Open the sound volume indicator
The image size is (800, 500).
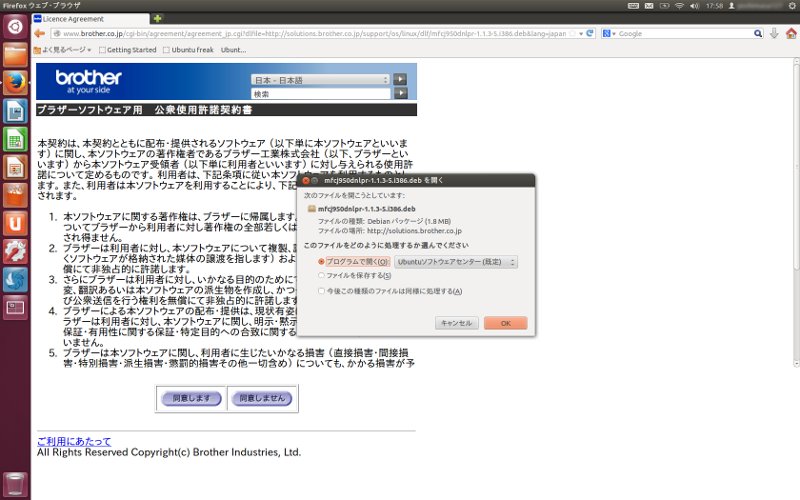click(x=694, y=6)
